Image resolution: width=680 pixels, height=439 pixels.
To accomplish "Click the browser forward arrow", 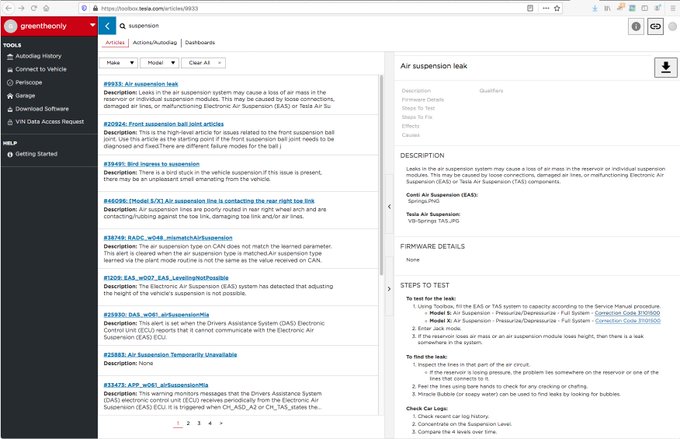I will 21,8.
